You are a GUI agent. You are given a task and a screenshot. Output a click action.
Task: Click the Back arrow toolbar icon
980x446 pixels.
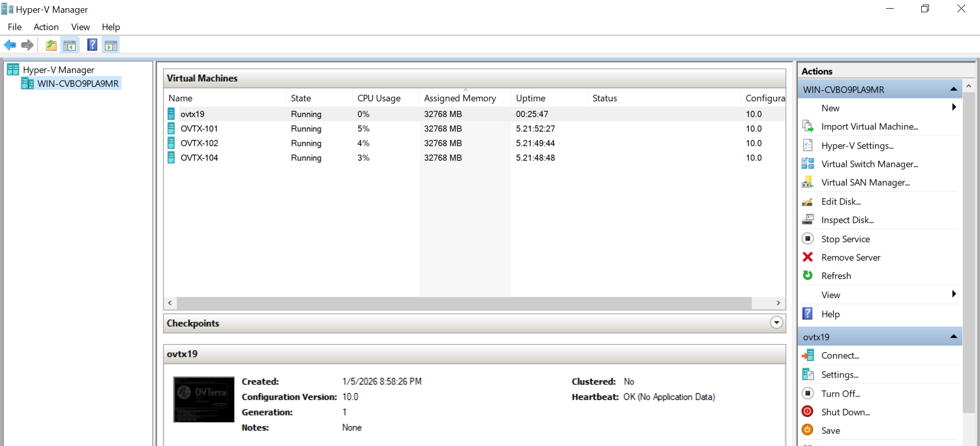click(x=10, y=45)
